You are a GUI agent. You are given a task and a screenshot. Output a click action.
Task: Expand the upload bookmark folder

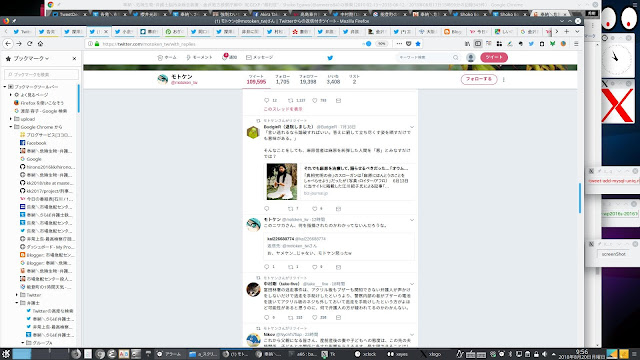click(11, 119)
